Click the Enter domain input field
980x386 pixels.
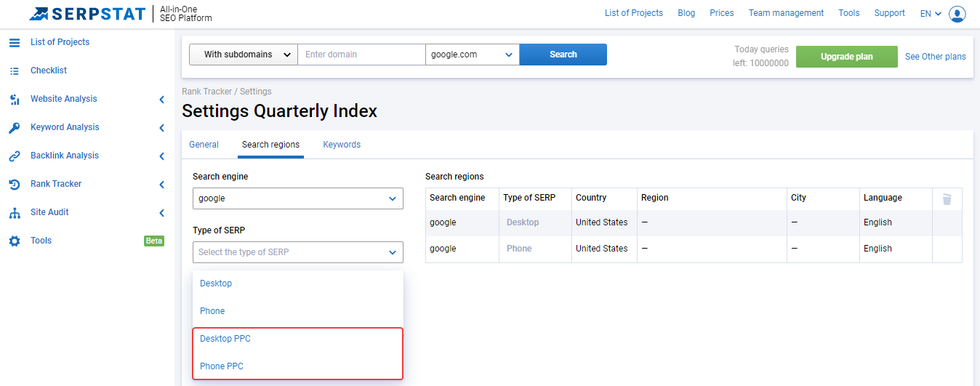pos(361,55)
